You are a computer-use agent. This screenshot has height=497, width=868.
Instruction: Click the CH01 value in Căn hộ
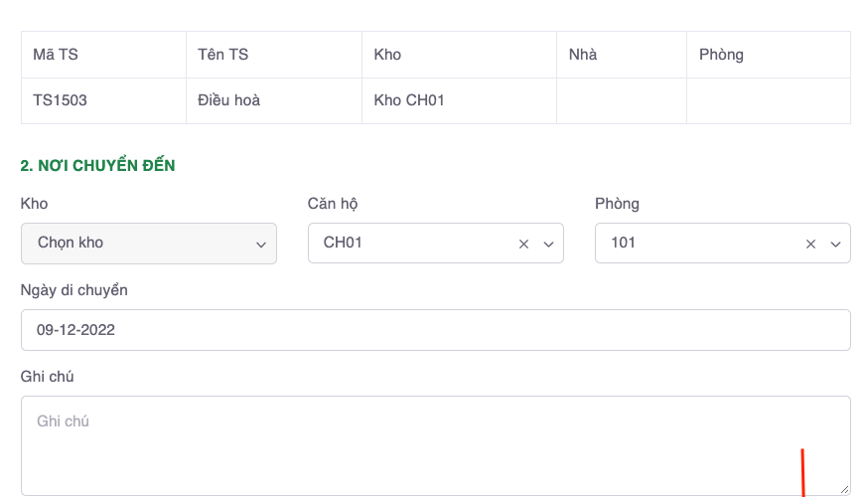pos(343,243)
